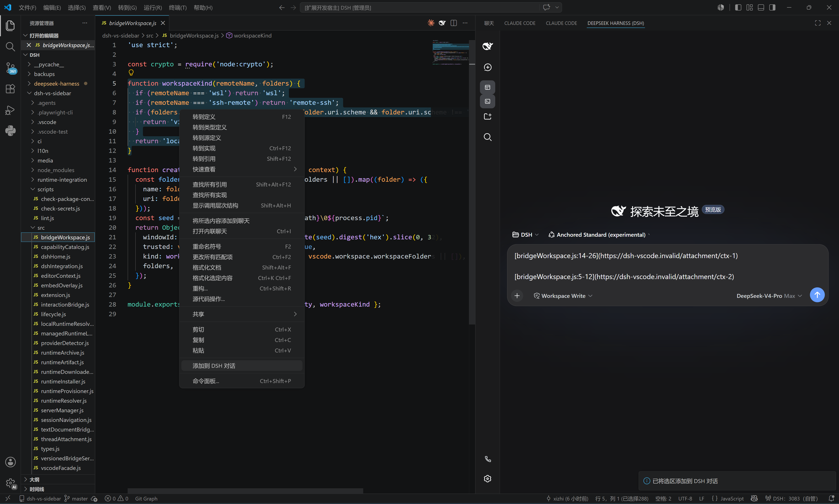The width and height of the screenshot is (839, 504).
Task: Open the Extensions view icon
Action: (10, 89)
